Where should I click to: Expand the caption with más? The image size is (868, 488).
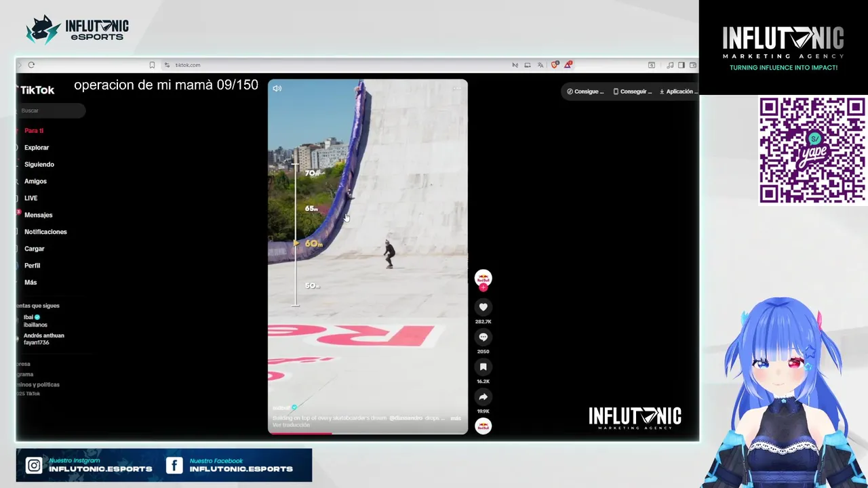456,418
